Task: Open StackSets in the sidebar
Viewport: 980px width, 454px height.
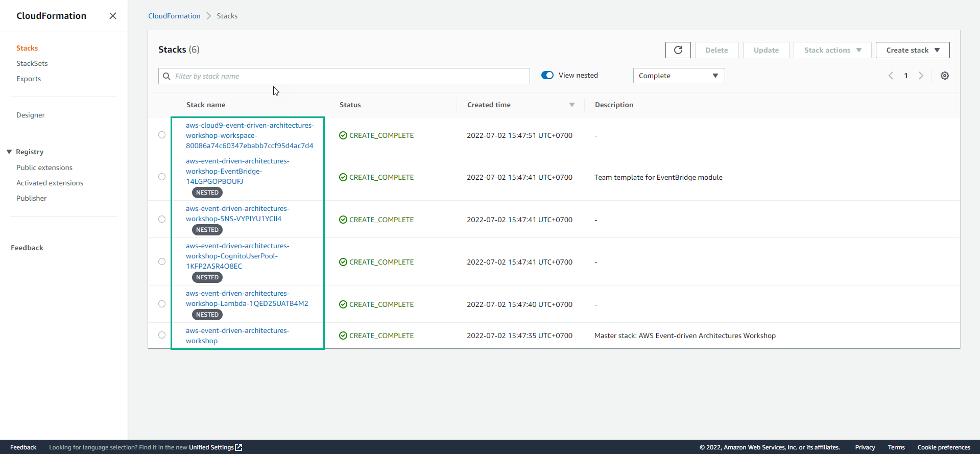Action: (x=32, y=63)
